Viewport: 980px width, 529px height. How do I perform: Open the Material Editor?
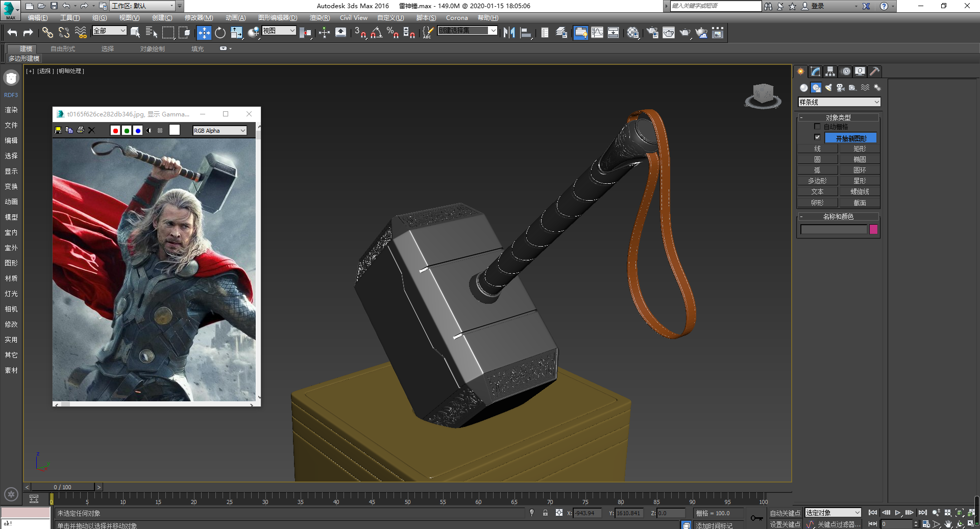tap(633, 33)
